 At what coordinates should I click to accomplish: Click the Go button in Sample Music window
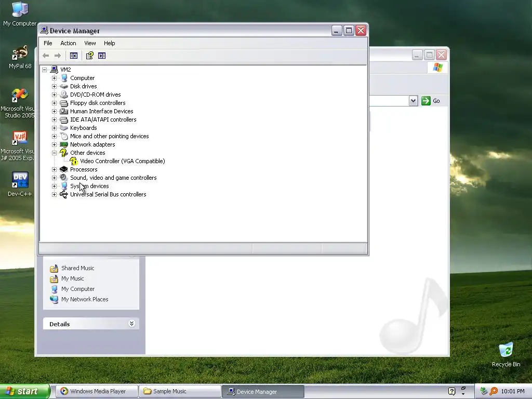tap(431, 101)
